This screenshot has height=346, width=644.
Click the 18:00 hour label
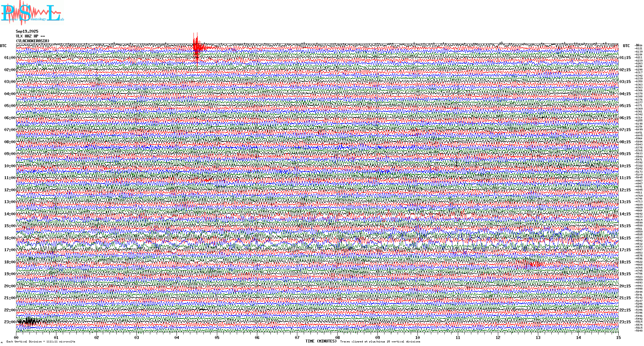coord(10,262)
